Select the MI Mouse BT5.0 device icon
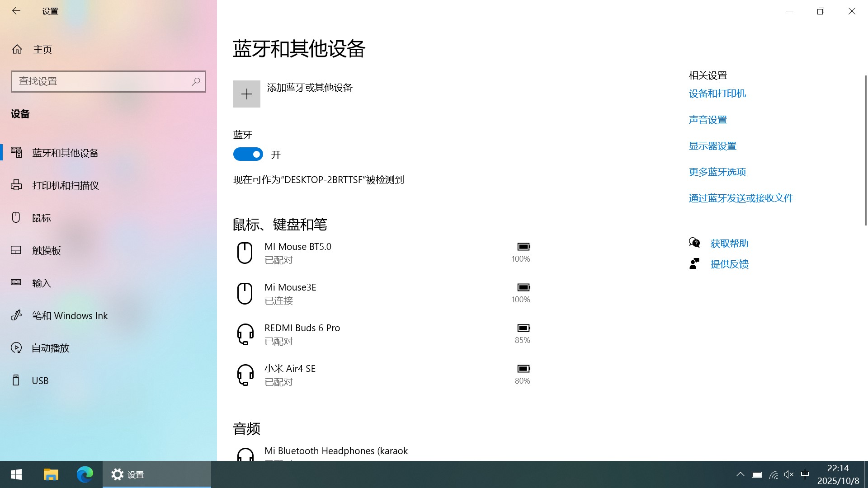The height and width of the screenshot is (488, 868). click(x=245, y=253)
